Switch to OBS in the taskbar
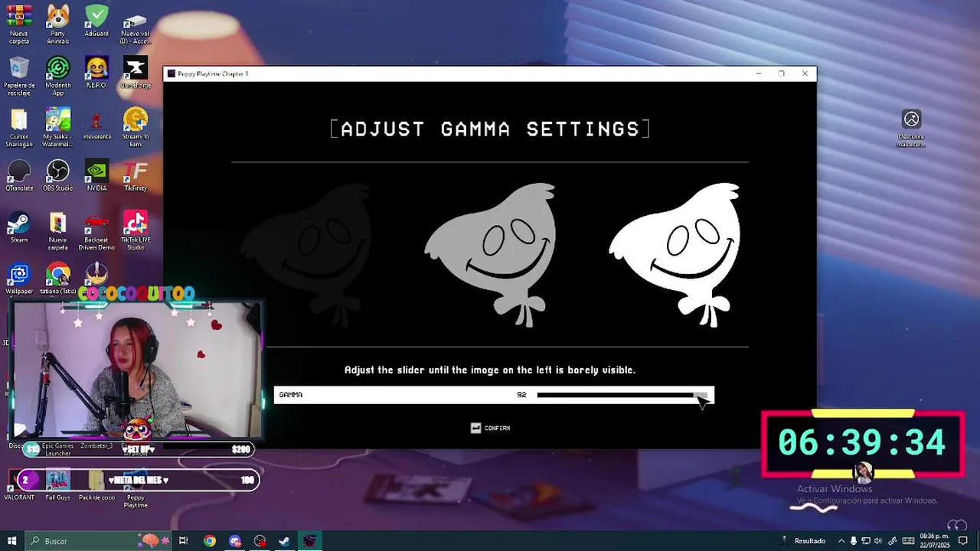This screenshot has width=980, height=551. tap(260, 541)
